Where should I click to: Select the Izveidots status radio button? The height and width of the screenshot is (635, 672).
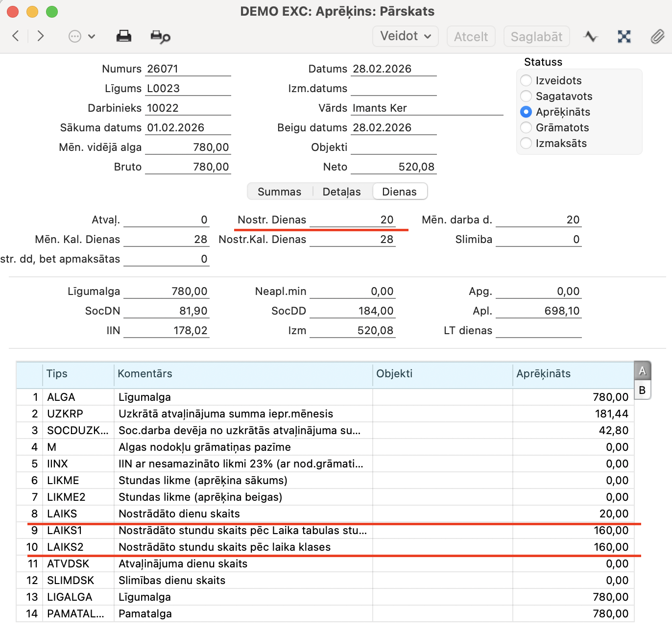[526, 80]
